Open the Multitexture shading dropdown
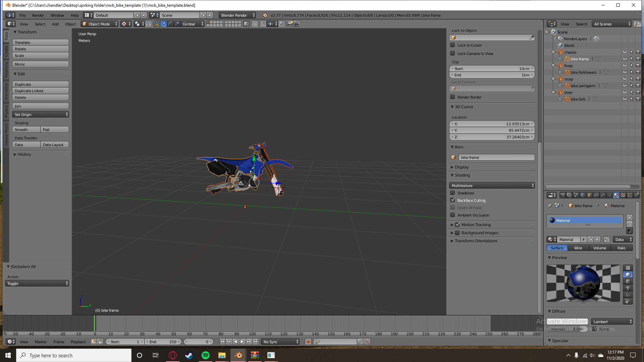This screenshot has width=644, height=362. [x=492, y=185]
